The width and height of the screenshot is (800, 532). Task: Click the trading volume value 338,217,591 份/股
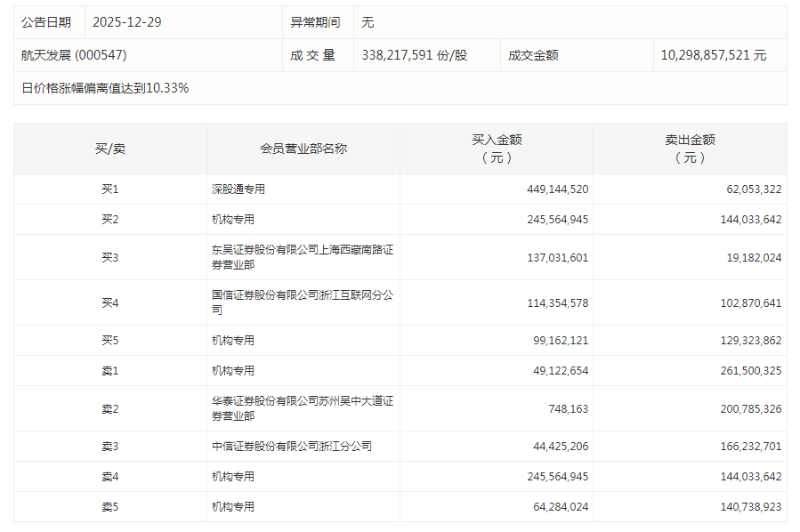414,55
